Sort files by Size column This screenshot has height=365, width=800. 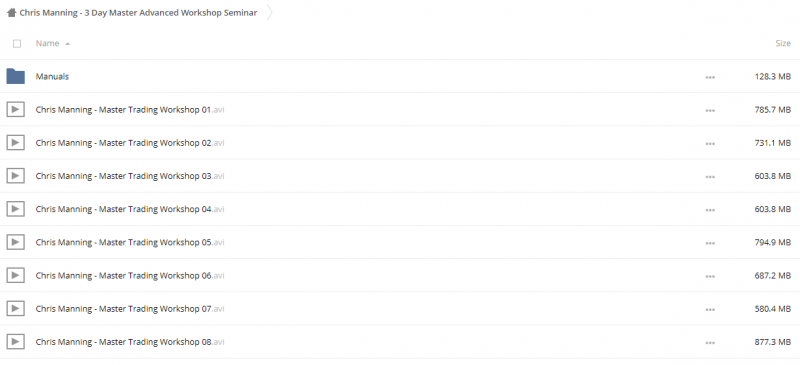(x=783, y=43)
